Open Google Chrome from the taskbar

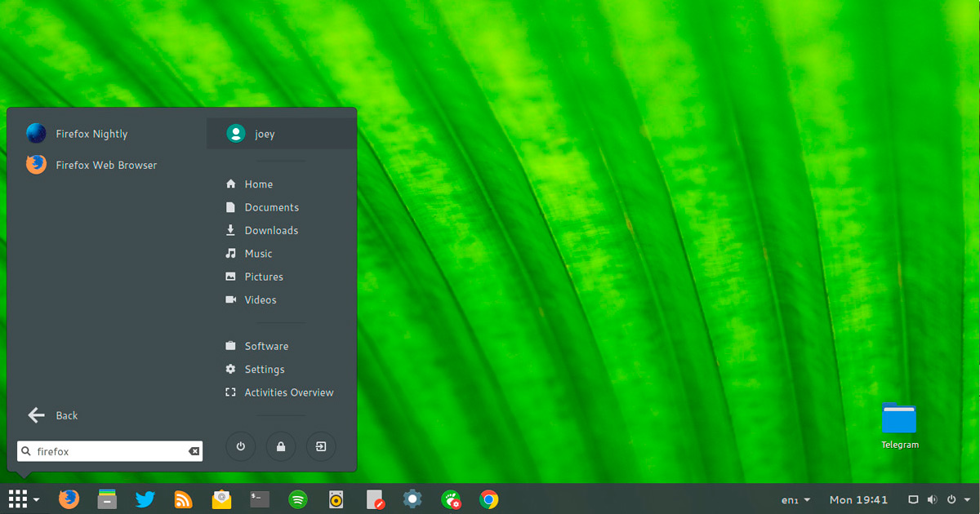coord(488,498)
